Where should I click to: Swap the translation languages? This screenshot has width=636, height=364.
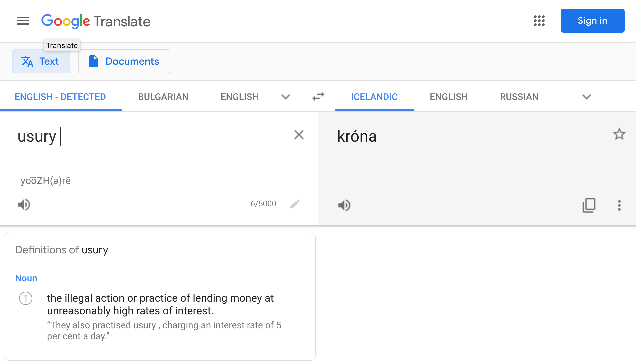(x=317, y=96)
